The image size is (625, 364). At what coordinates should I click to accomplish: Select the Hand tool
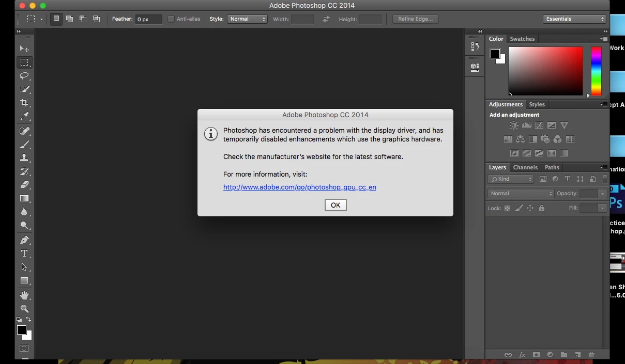(x=24, y=295)
